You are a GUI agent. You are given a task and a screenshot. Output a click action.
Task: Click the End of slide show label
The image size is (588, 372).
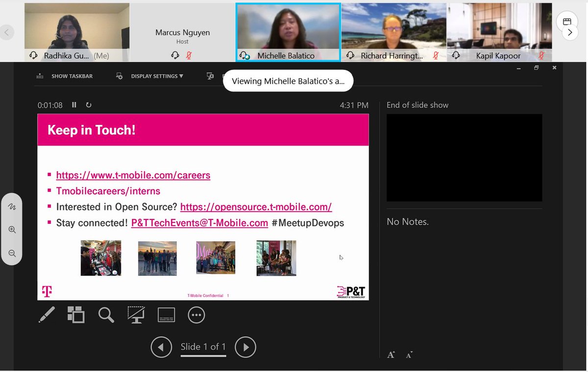pos(417,105)
